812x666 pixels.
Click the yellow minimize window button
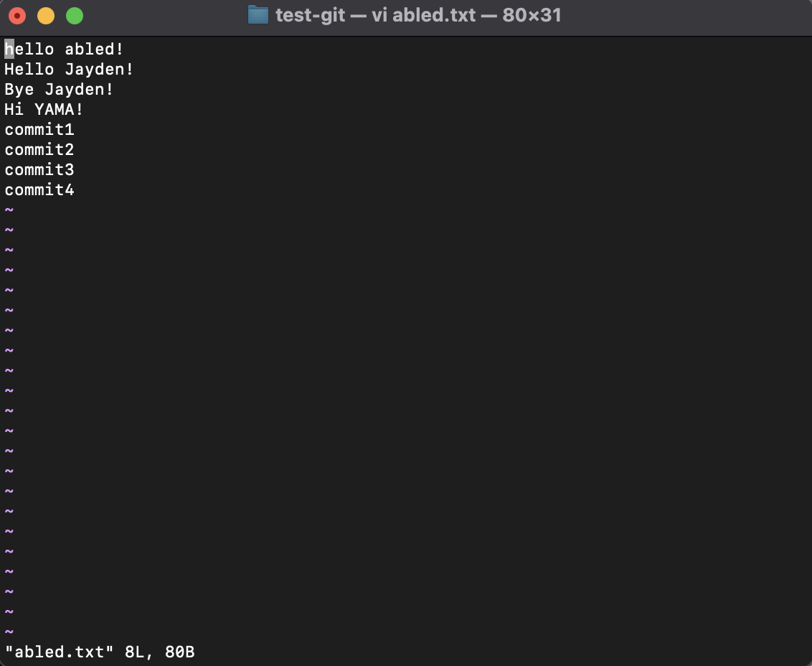pyautogui.click(x=46, y=16)
